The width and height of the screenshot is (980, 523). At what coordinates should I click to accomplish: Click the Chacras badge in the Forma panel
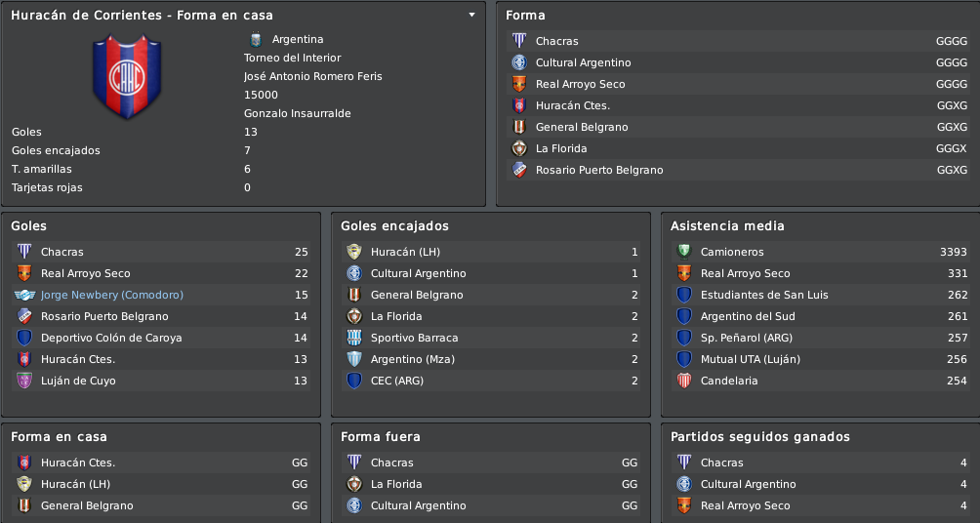(x=519, y=41)
